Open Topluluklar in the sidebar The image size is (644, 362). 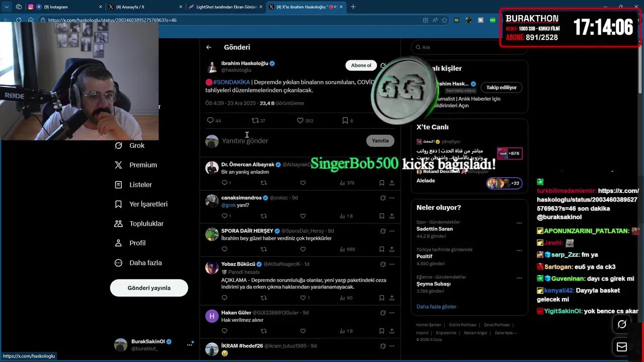139,224
